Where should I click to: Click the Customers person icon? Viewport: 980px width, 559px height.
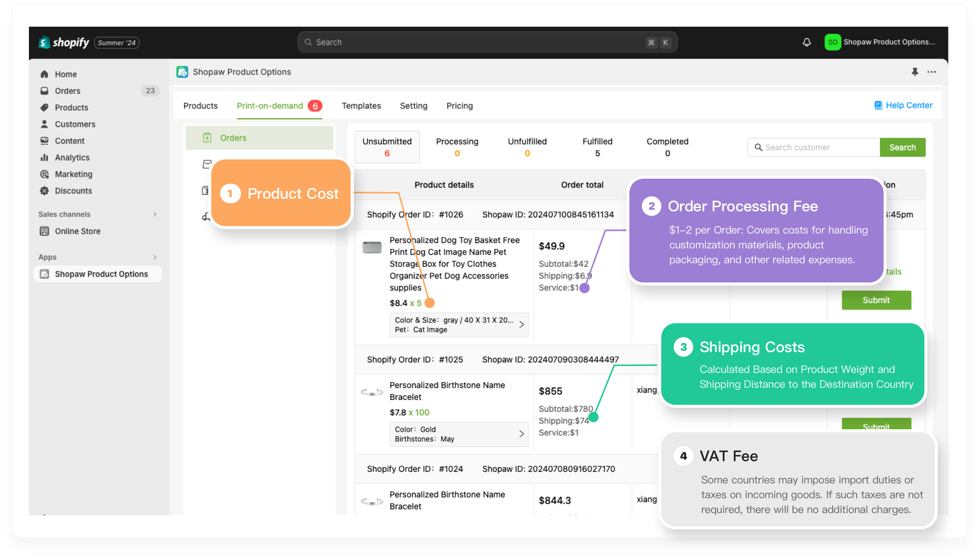tap(44, 124)
